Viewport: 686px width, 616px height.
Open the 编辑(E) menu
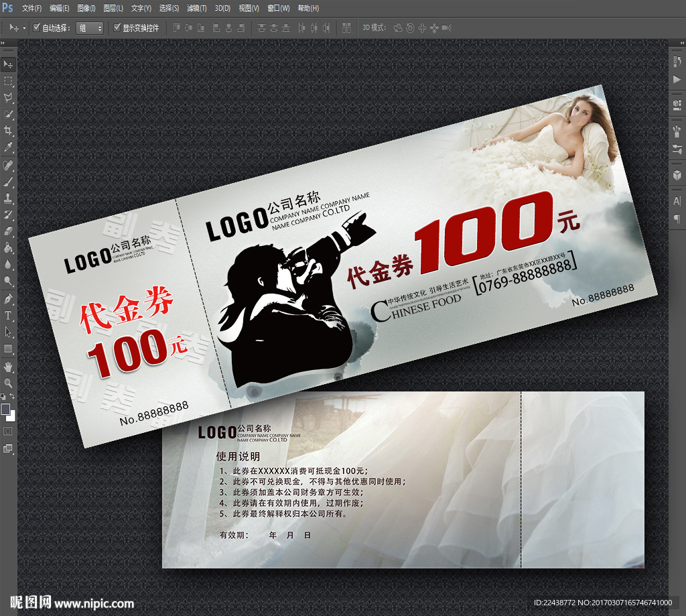tap(59, 8)
